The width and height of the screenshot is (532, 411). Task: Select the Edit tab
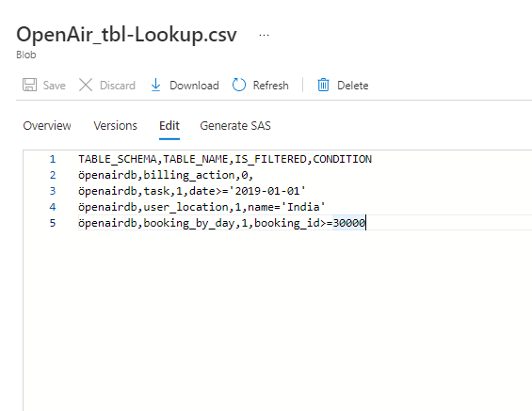169,126
